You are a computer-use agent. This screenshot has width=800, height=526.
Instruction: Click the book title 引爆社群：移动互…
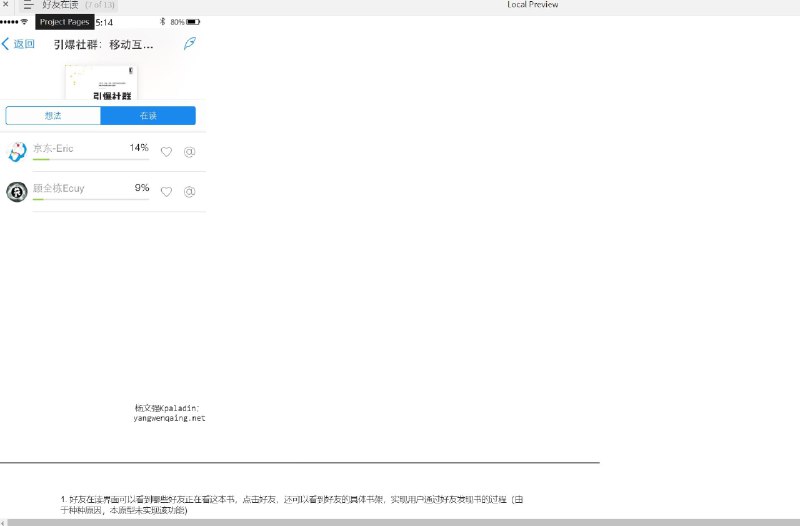point(103,44)
